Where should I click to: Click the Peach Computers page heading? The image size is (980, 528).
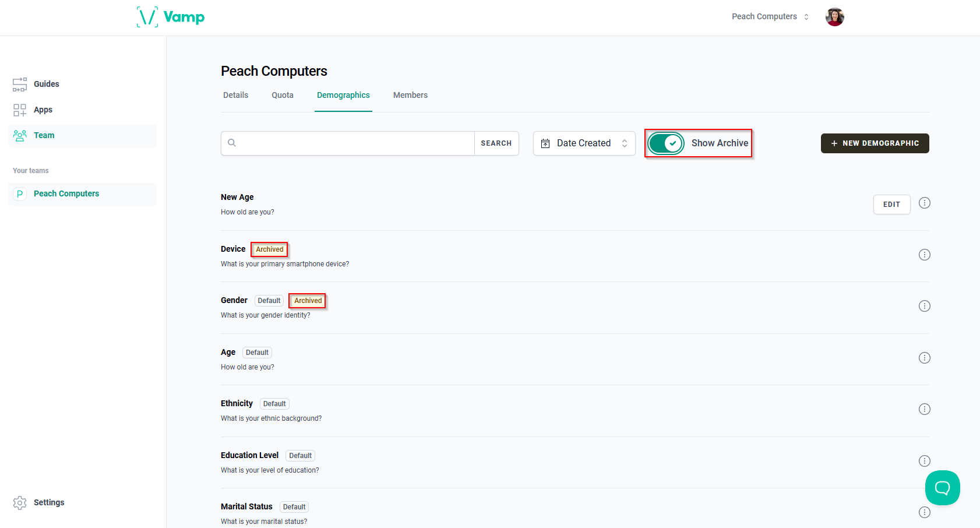(x=274, y=71)
